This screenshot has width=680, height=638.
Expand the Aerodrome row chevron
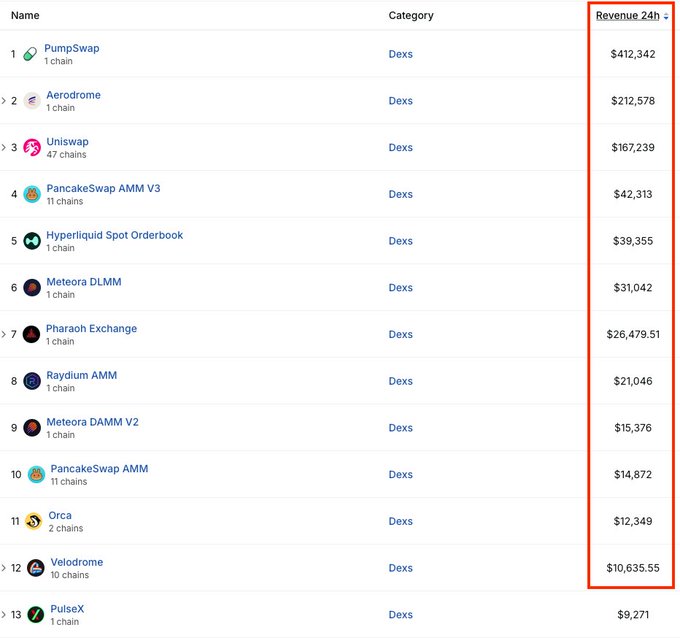[3, 101]
